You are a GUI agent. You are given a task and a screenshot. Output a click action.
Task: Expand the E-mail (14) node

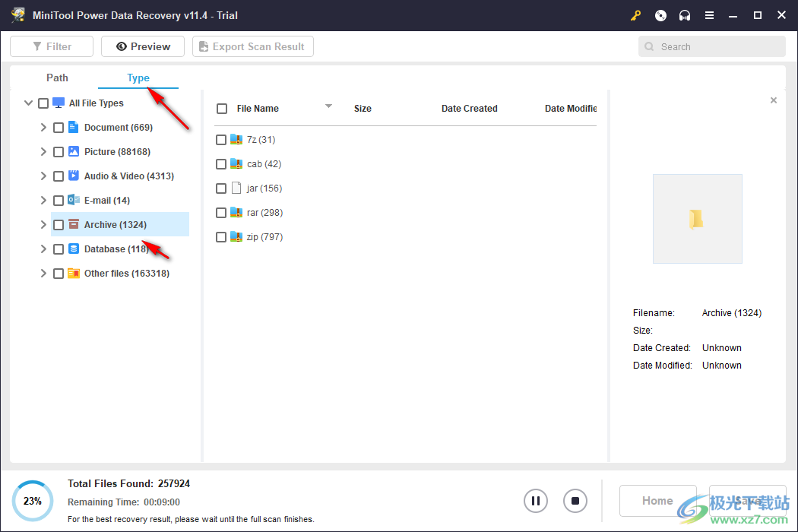[43, 200]
